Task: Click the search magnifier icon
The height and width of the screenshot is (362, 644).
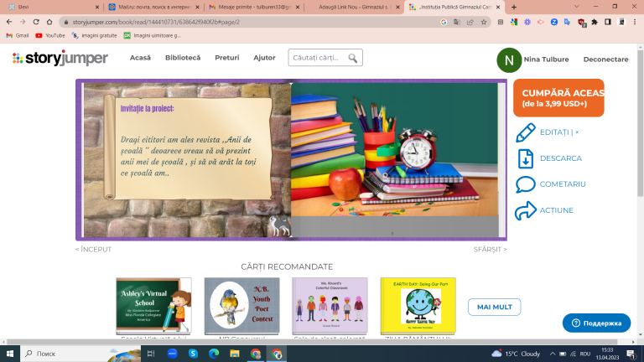Action: pyautogui.click(x=352, y=58)
